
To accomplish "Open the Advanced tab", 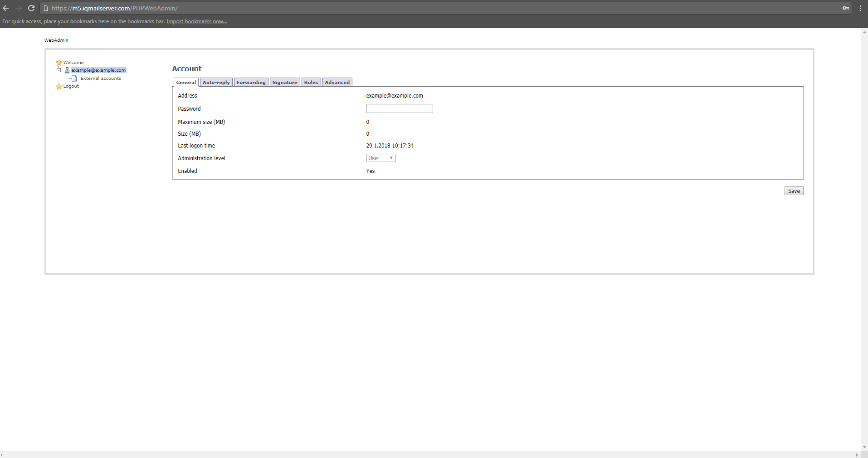I will [337, 82].
